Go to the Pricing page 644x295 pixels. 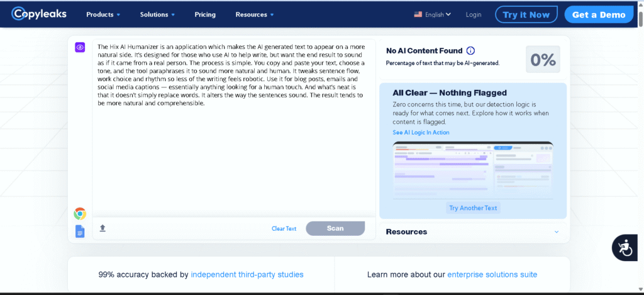tap(205, 14)
